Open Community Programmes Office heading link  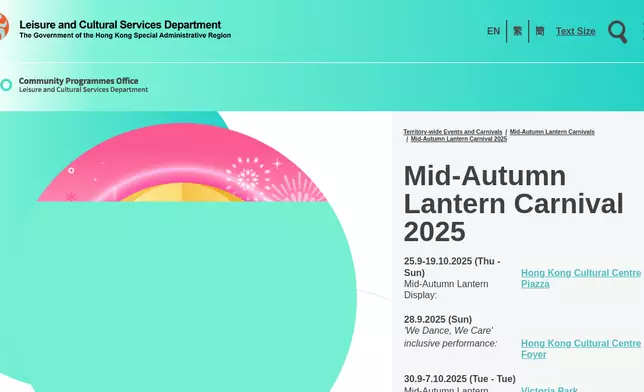pyautogui.click(x=78, y=81)
